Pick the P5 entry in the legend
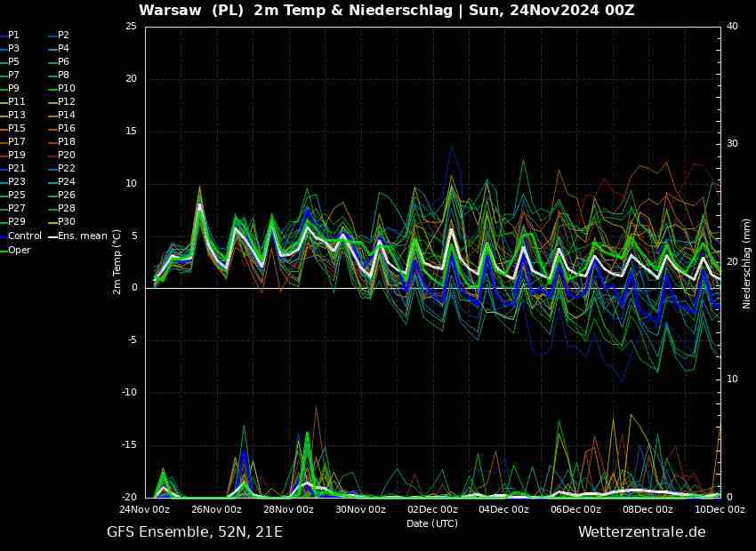This screenshot has height=551, width=756. (10, 61)
